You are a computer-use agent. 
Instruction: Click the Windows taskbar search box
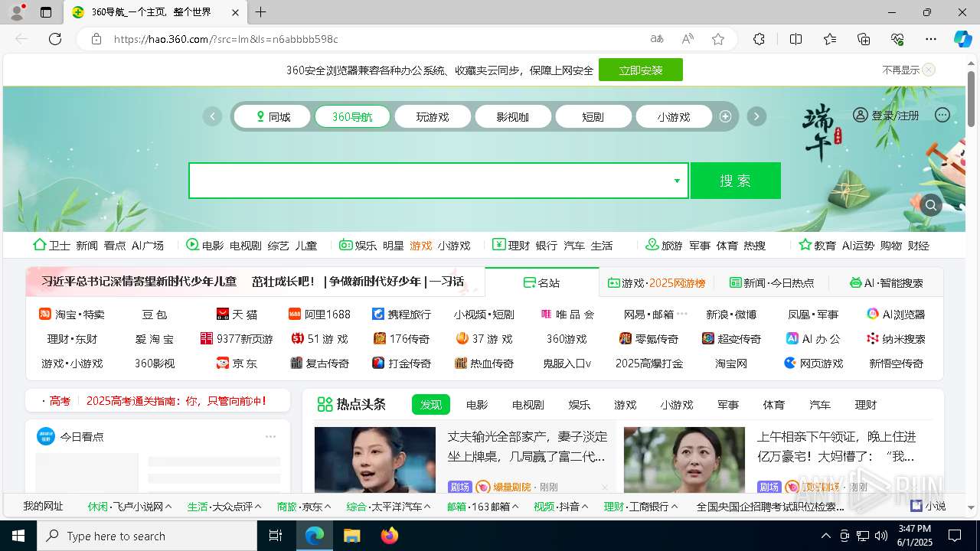(147, 536)
